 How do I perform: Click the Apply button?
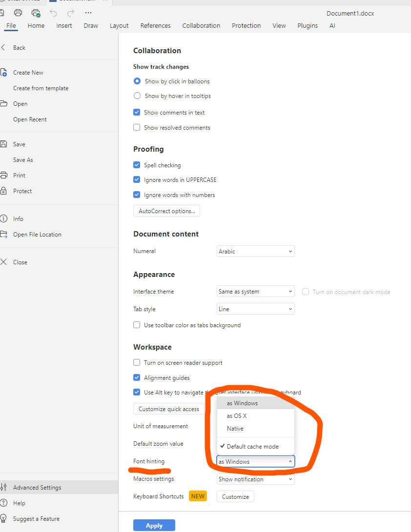click(154, 525)
